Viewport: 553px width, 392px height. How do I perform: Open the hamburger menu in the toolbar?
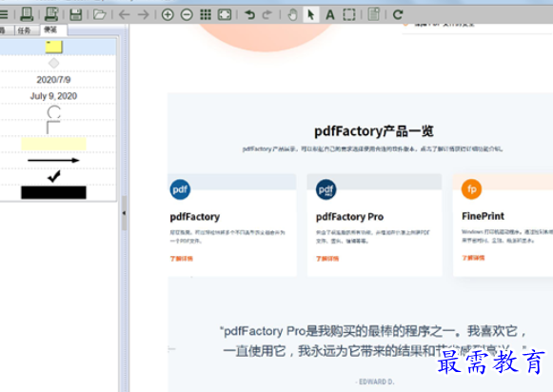tap(4, 14)
